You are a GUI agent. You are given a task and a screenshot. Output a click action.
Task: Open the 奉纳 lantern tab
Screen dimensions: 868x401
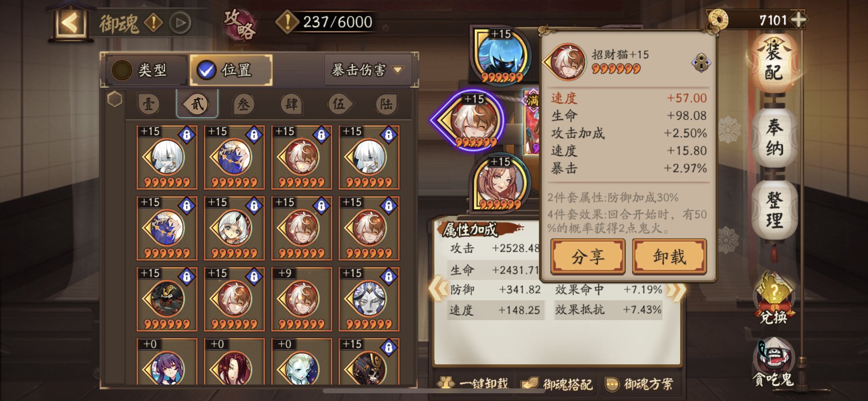[x=774, y=138]
